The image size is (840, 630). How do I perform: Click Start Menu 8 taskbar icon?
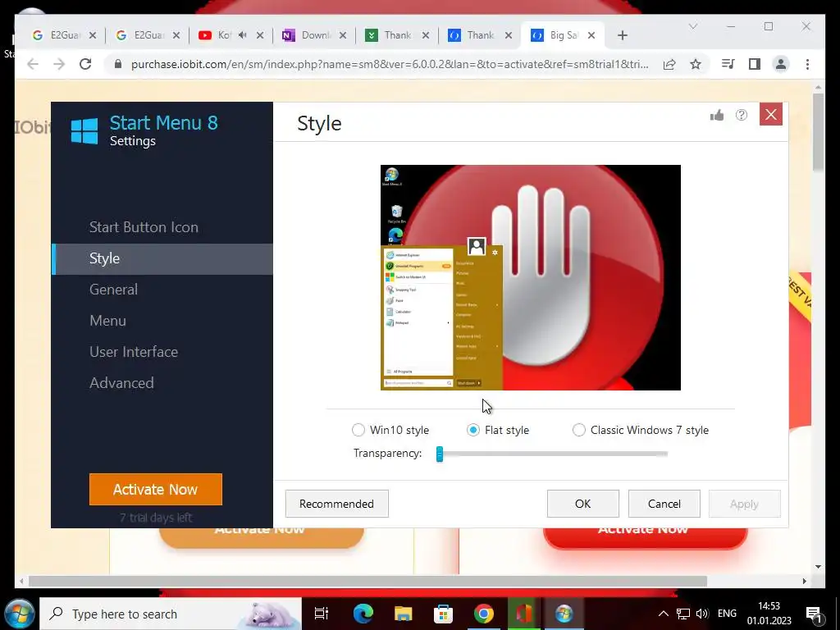(564, 614)
